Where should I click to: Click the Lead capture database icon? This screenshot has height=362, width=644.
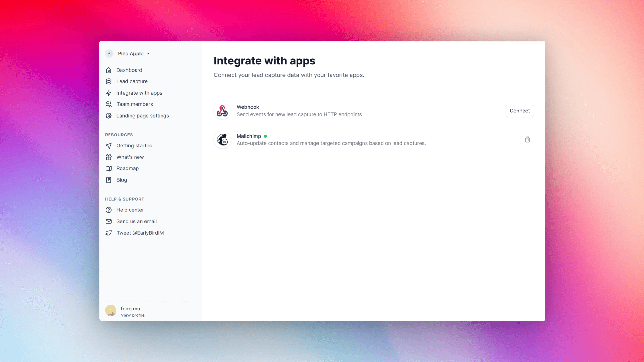click(x=109, y=81)
